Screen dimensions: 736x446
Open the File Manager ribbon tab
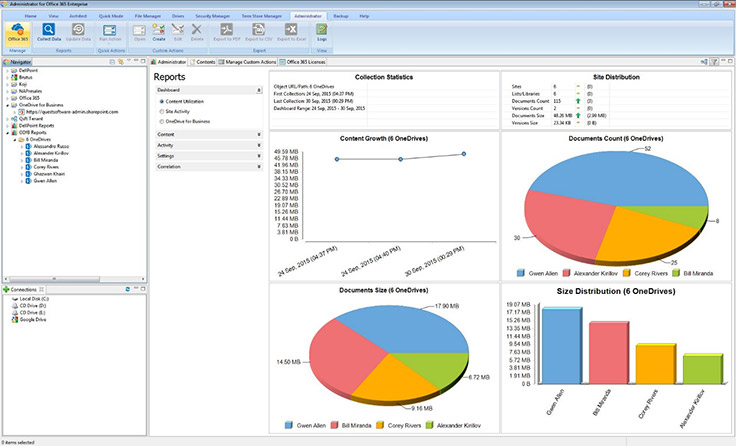point(148,16)
